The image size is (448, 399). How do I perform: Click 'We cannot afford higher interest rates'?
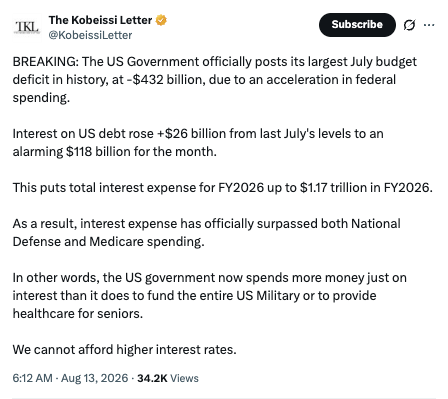click(x=125, y=350)
